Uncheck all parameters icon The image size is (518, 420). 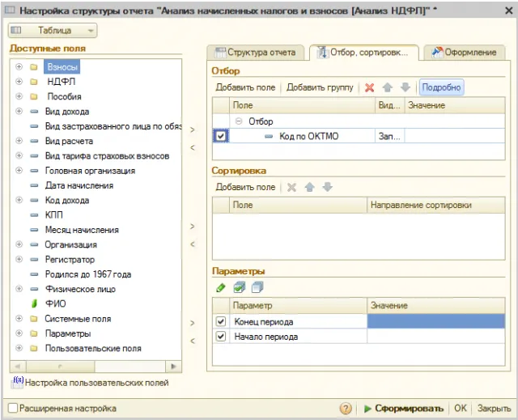257,287
